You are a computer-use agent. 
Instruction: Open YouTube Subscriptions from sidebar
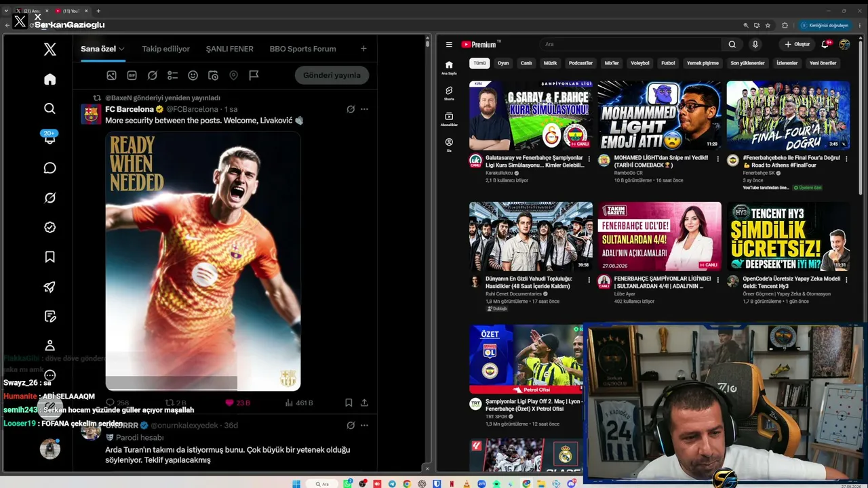click(449, 119)
